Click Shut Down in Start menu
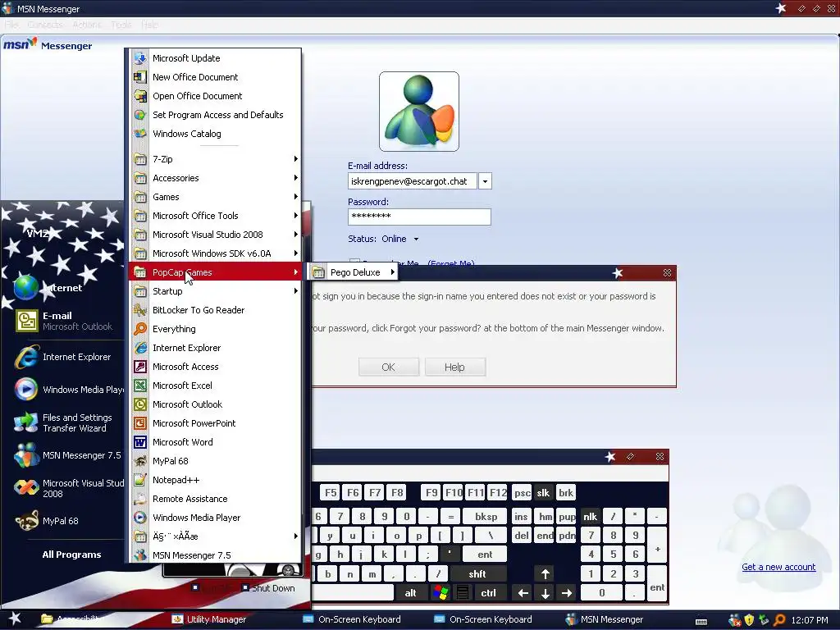The width and height of the screenshot is (840, 630). click(x=267, y=587)
